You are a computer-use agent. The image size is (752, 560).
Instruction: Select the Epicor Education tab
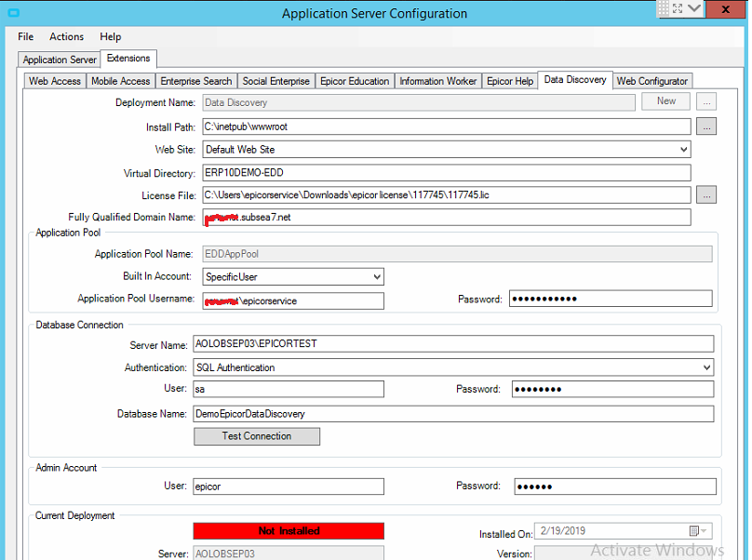[x=355, y=81]
